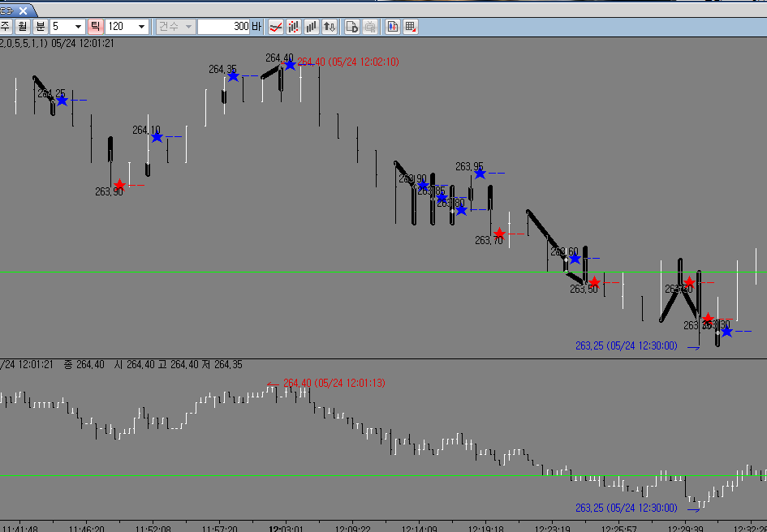Expand the minute interval dropdown showing 5
Viewport: 767px width, 532px height.
pyautogui.click(x=68, y=27)
